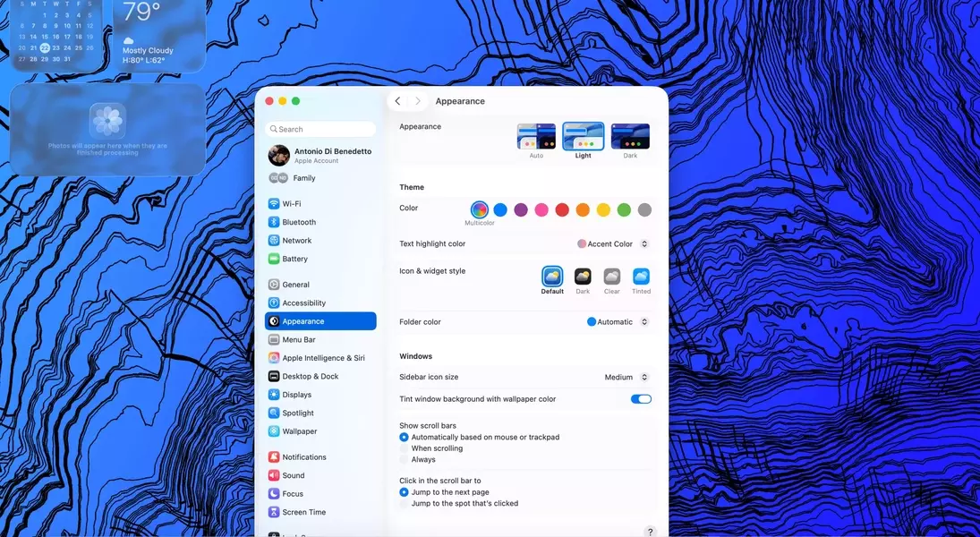Click the help question mark button
The height and width of the screenshot is (537, 980).
[650, 532]
